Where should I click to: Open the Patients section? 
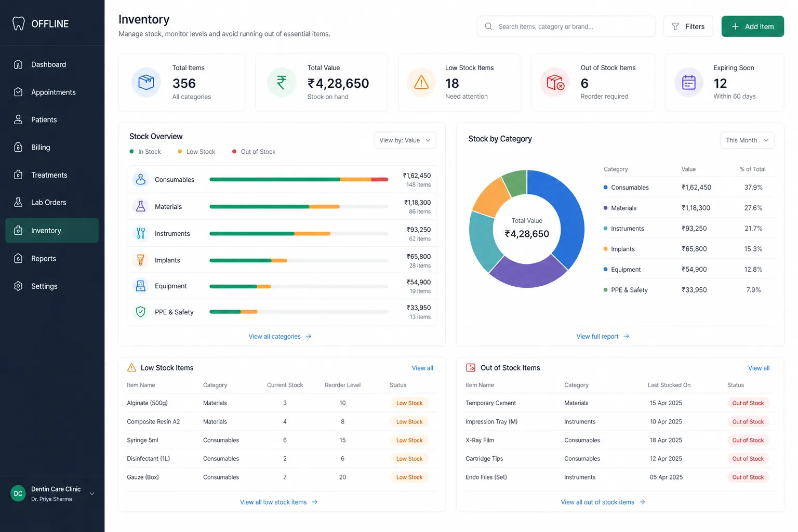pos(52,119)
